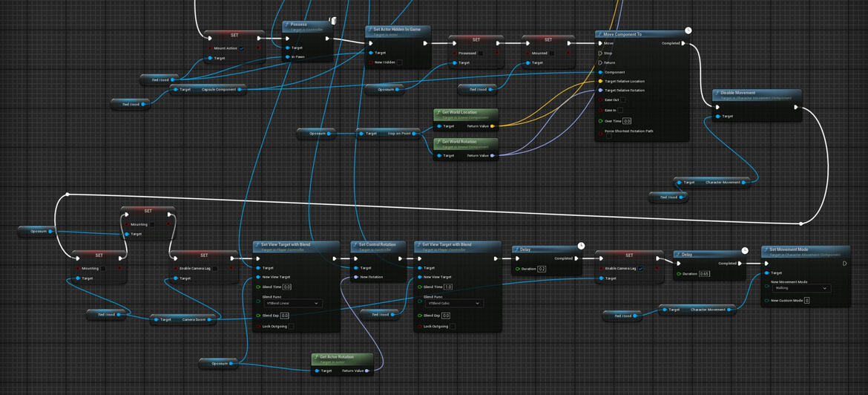Click the Possess node's server icon
The image size is (868, 395).
(333, 21)
